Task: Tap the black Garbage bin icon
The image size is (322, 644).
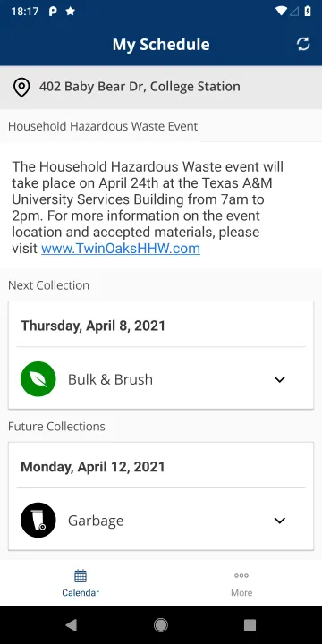Action: click(38, 520)
